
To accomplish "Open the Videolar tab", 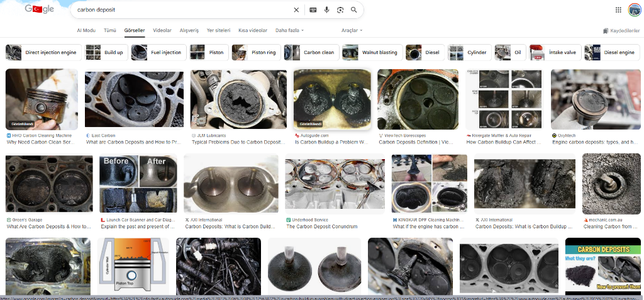I will pyautogui.click(x=162, y=30).
